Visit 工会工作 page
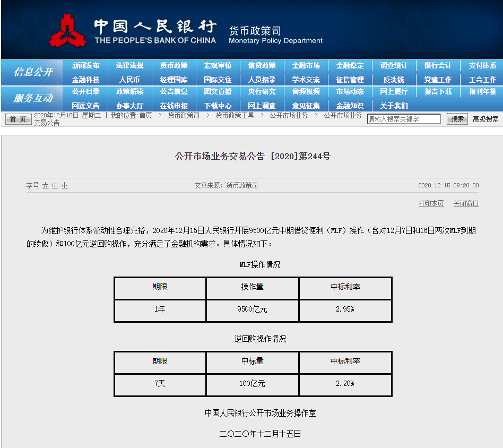The image size is (503, 448). tap(482, 80)
